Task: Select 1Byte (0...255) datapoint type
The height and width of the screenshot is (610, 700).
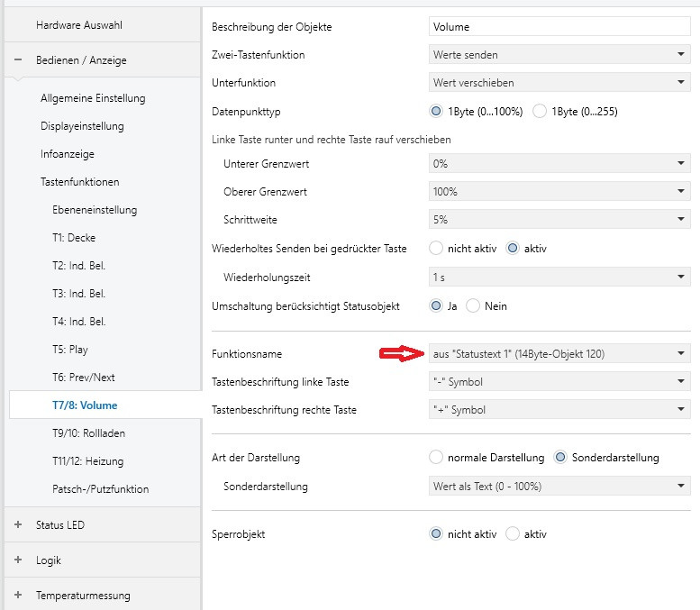Action: (x=541, y=111)
